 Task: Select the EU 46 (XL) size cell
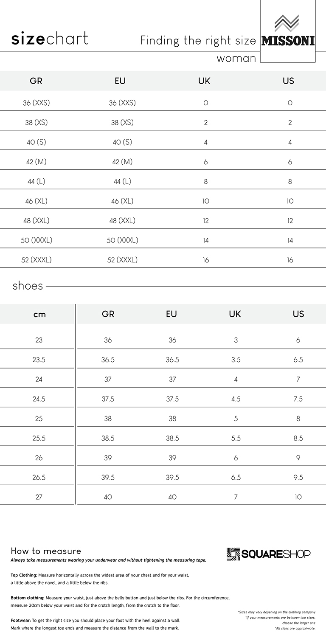coord(122,201)
